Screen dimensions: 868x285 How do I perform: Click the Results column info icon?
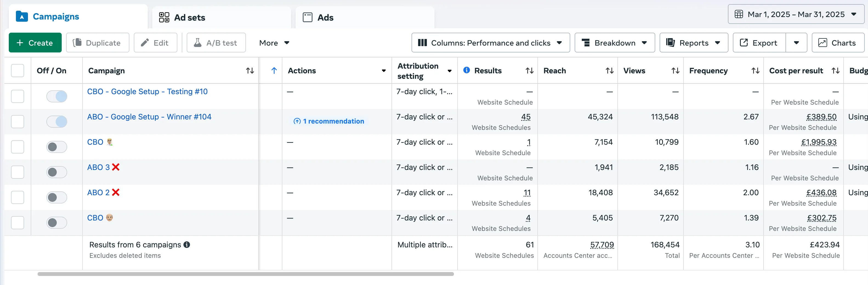click(x=466, y=70)
